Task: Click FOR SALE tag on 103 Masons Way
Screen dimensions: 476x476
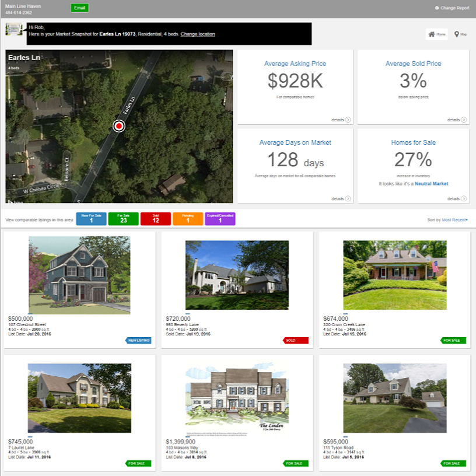Action: (296, 463)
